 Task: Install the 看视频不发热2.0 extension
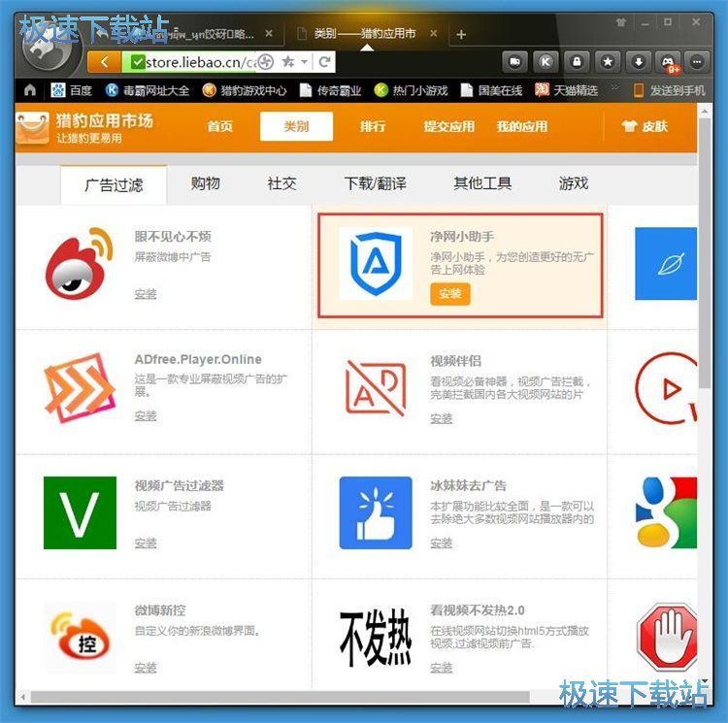pos(441,668)
